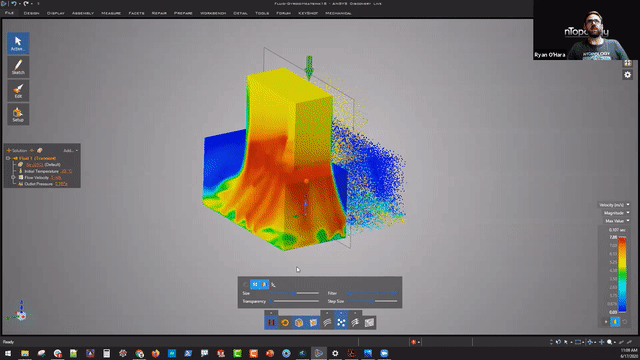640x360 pixels.
Task: Select the Sketch pencil tool
Action: (x=18, y=67)
